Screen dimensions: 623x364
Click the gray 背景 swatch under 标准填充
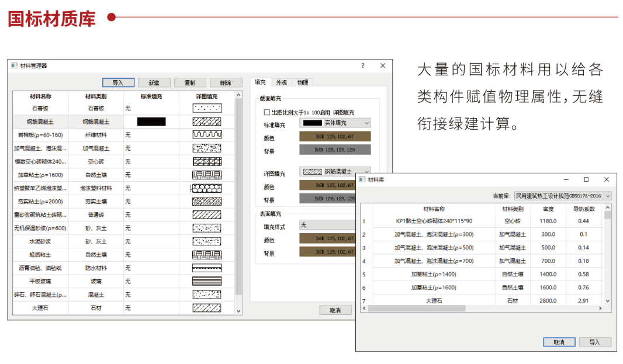[335, 150]
